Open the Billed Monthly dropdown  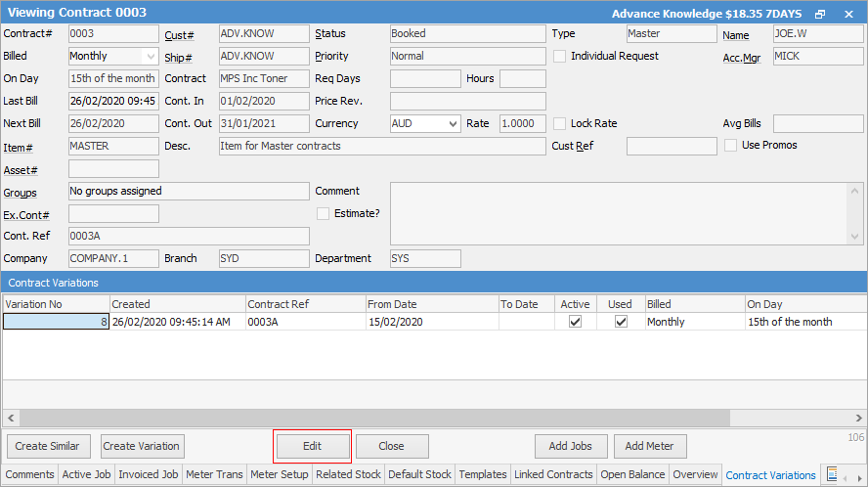tap(150, 57)
